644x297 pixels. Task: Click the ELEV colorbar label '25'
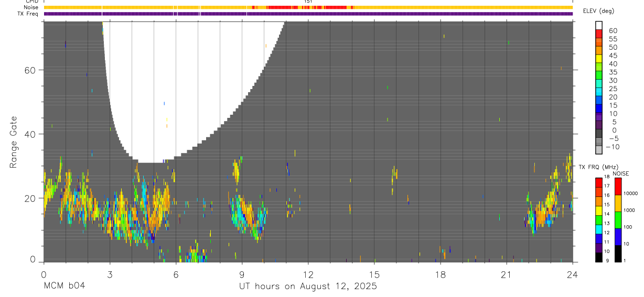pyautogui.click(x=613, y=89)
